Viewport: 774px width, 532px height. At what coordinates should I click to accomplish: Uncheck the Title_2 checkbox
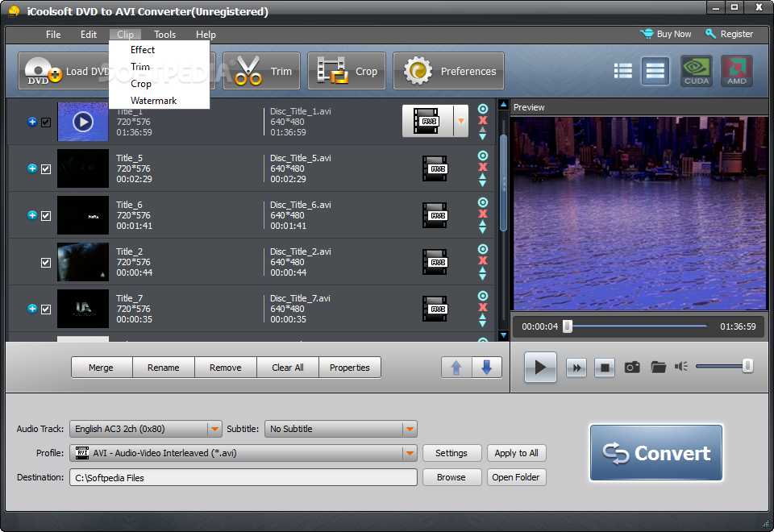[46, 263]
